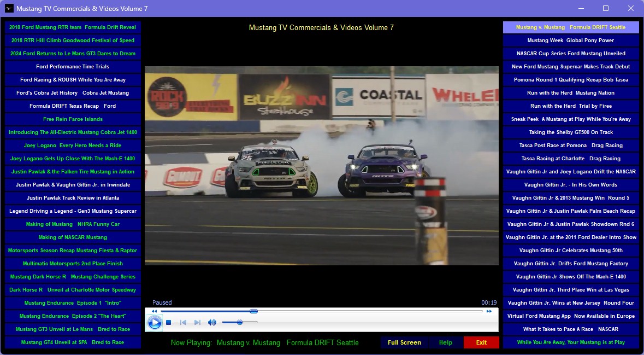Play Mustang GT4 Unveil at SPA

73,342
